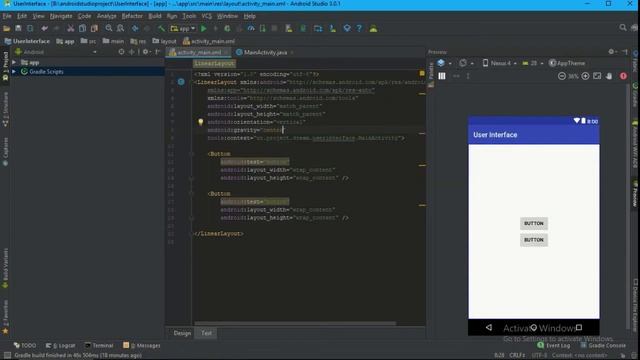Open the VCS menu
640x360 pixels.
pyautogui.click(x=207, y=16)
